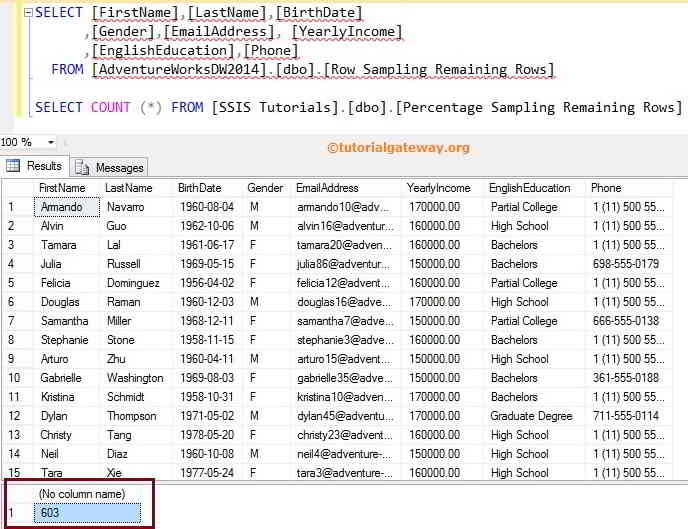The height and width of the screenshot is (529, 688).
Task: Select the Xie last name cell
Action: [136, 472]
